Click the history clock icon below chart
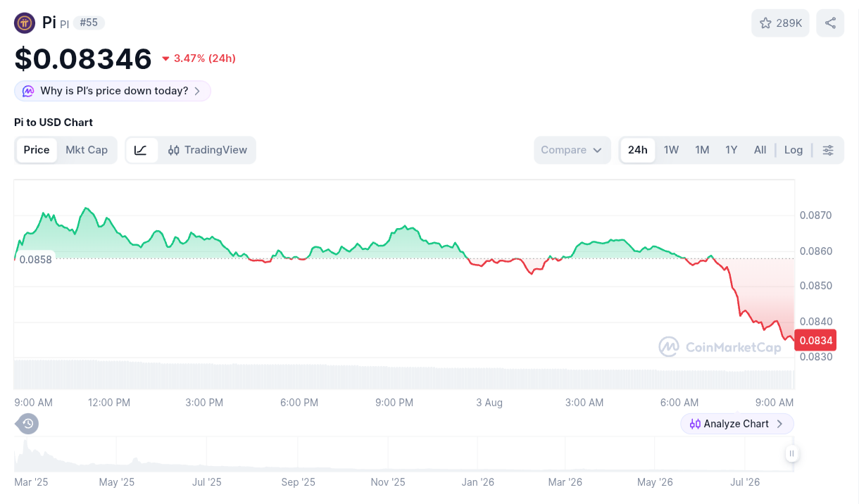Screen dimensions: 859x504 pos(27,424)
